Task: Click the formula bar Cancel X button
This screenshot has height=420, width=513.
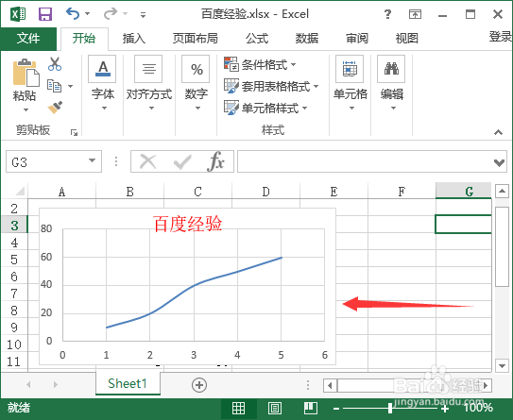Action: click(148, 161)
